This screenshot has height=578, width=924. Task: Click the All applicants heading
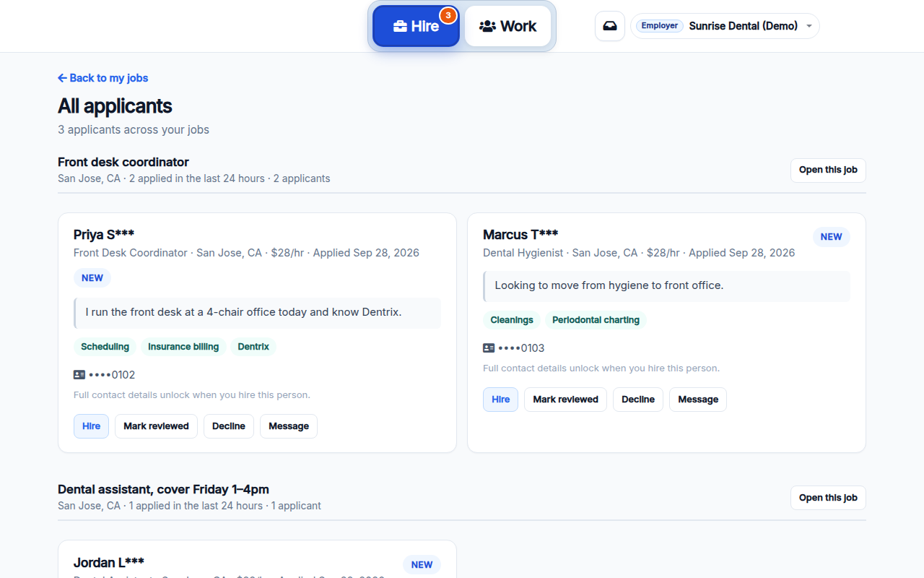point(115,106)
